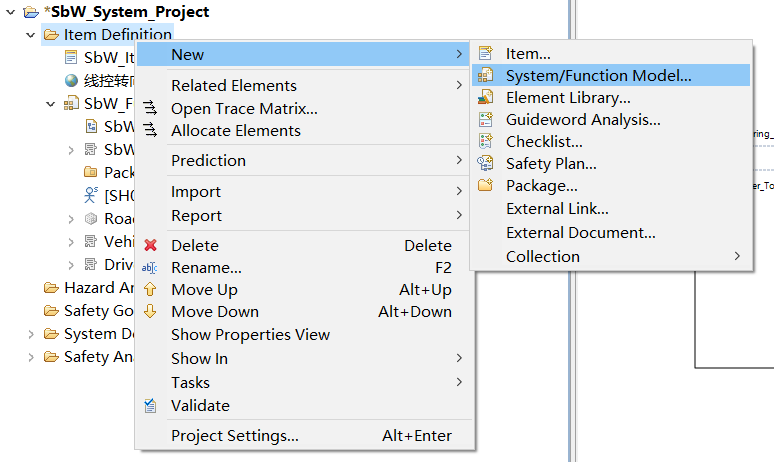Collapse the SbW_System_Project root node
774x462 pixels.
(x=10, y=12)
